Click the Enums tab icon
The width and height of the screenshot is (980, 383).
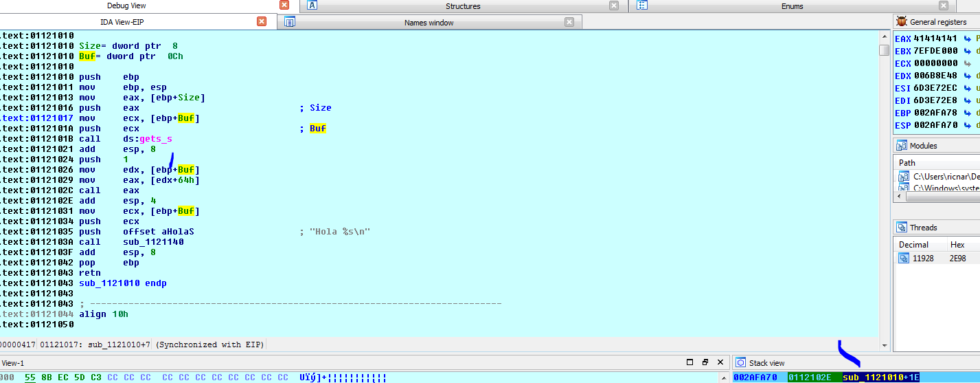click(642, 6)
